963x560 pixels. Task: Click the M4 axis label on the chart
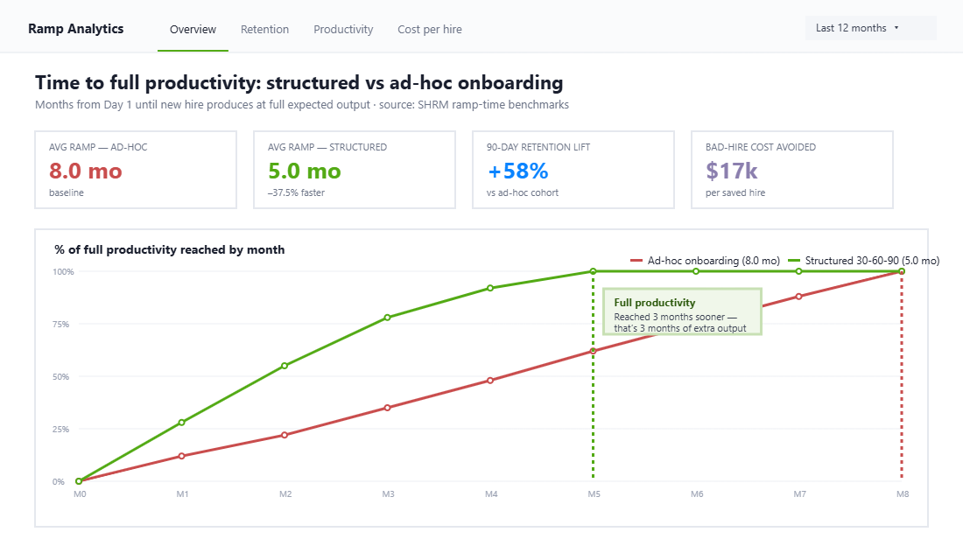click(x=491, y=493)
